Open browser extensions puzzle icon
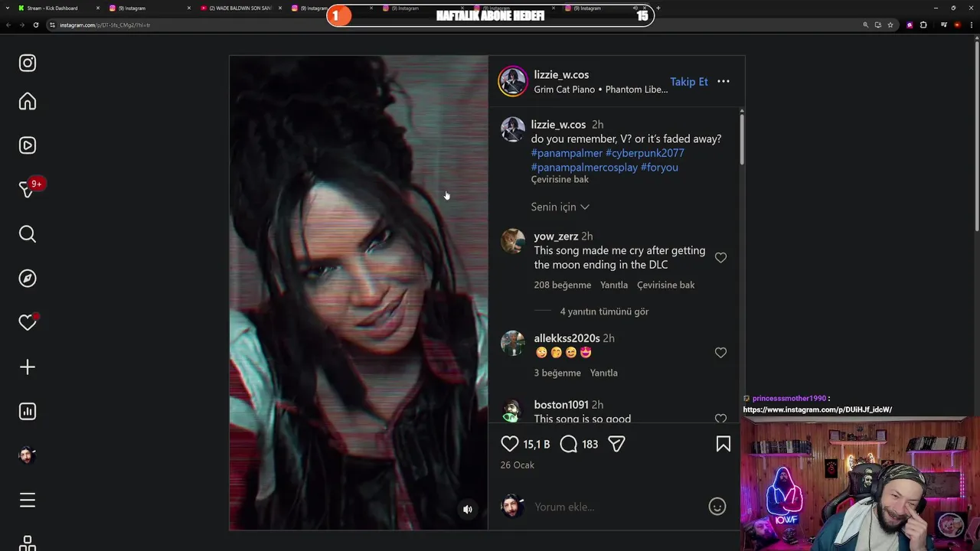 click(x=923, y=24)
